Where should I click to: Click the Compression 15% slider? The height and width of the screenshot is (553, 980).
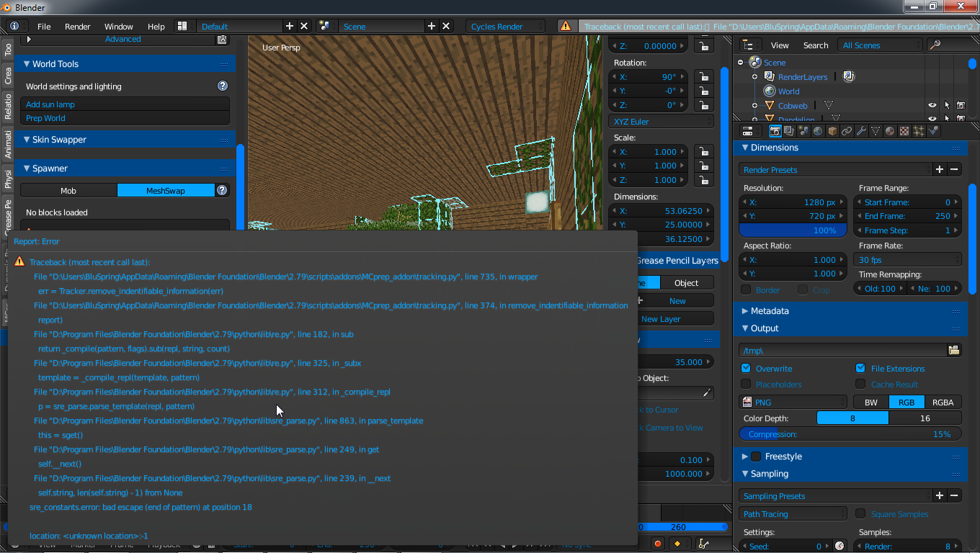click(850, 434)
